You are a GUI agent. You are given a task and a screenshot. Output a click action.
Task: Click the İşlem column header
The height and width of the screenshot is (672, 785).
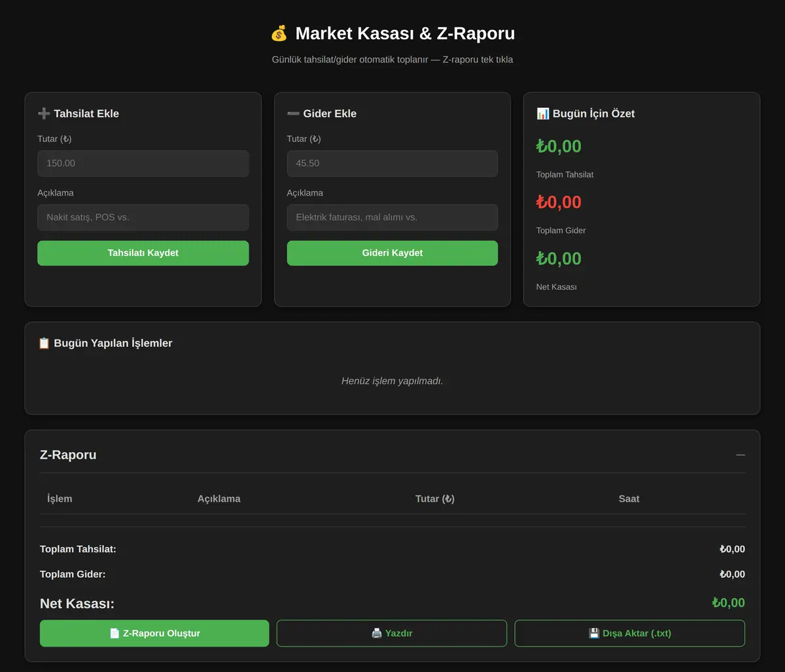(x=60, y=499)
